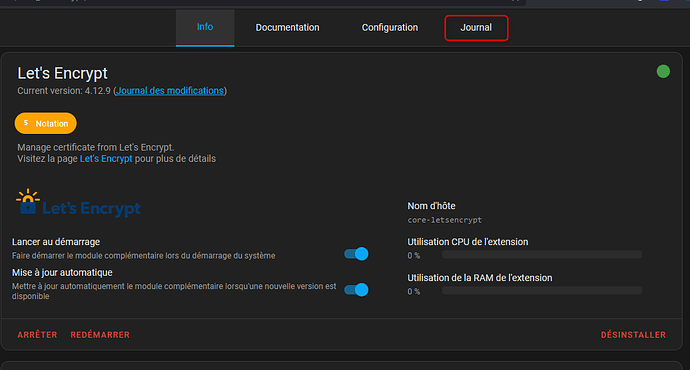Switch to the Documentation tab
This screenshot has height=370, width=690.
tap(287, 27)
